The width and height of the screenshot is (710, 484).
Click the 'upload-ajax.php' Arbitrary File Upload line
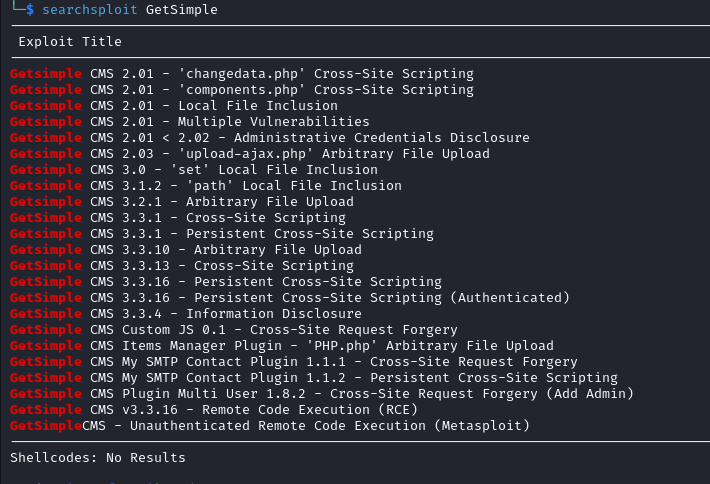[250, 153]
